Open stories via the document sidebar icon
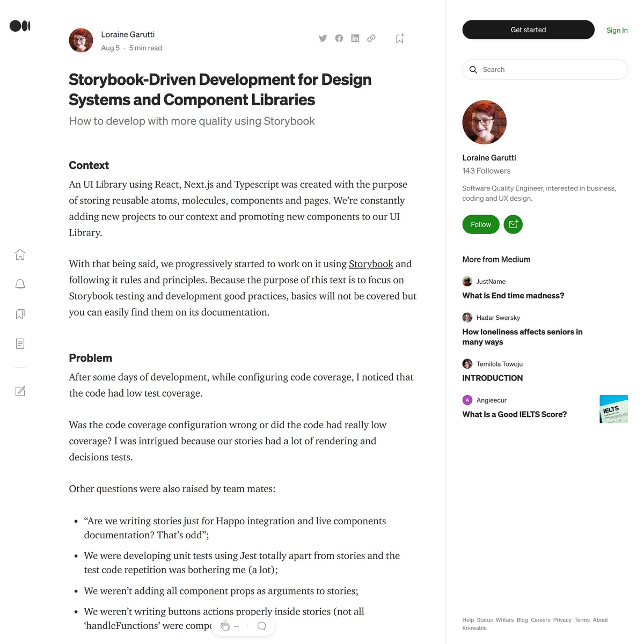Viewport: 644px width, 644px height. 20,343
